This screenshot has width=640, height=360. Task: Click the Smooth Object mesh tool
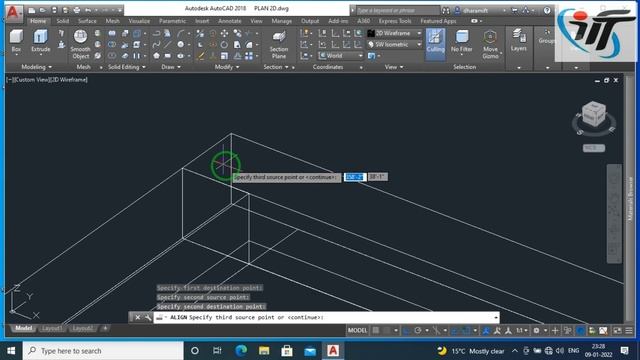pos(80,44)
